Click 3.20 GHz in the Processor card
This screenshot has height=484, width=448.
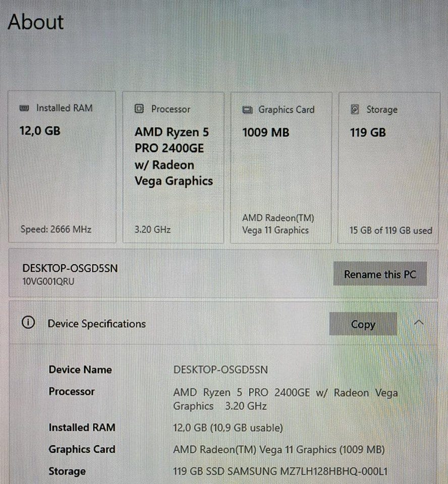point(152,230)
